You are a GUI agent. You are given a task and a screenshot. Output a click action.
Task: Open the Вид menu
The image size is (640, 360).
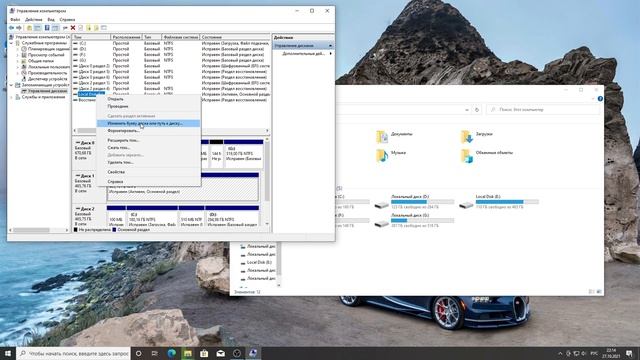coord(51,19)
